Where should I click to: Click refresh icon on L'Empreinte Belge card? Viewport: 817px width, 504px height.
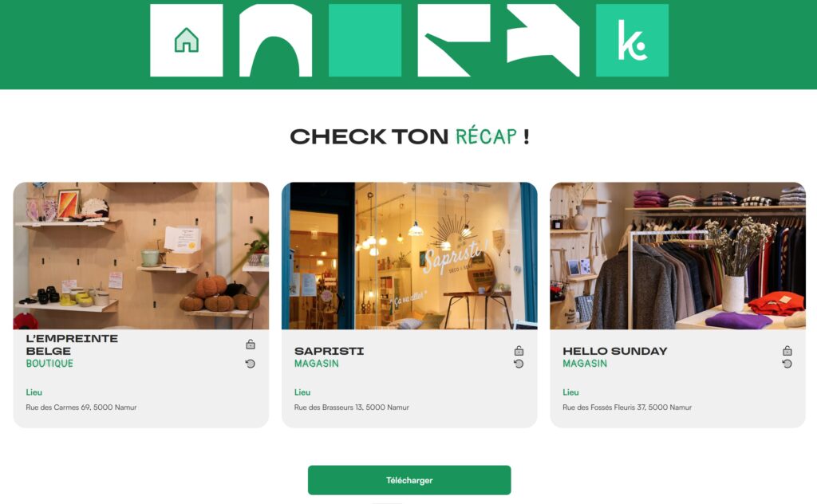251,364
